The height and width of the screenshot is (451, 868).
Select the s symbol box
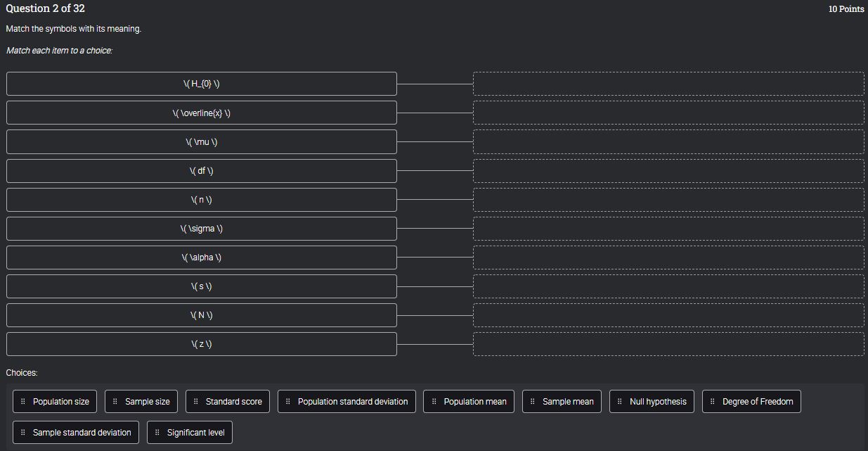pyautogui.click(x=201, y=286)
